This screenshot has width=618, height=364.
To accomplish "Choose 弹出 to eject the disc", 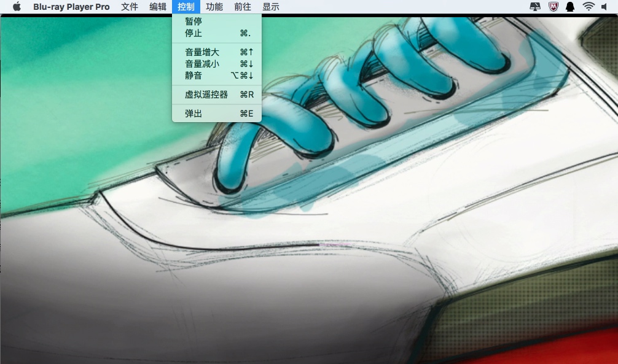I will click(x=194, y=114).
